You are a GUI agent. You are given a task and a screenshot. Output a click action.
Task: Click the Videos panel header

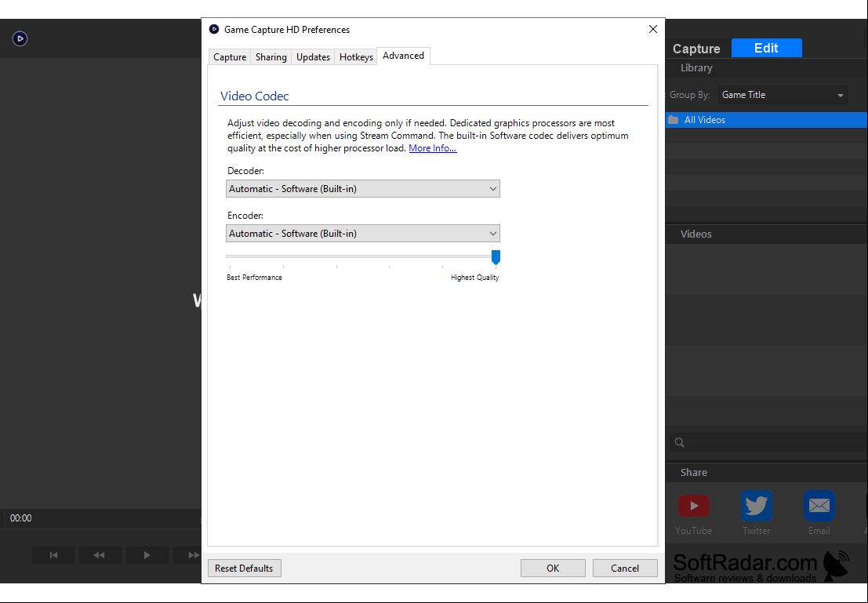tap(767, 234)
